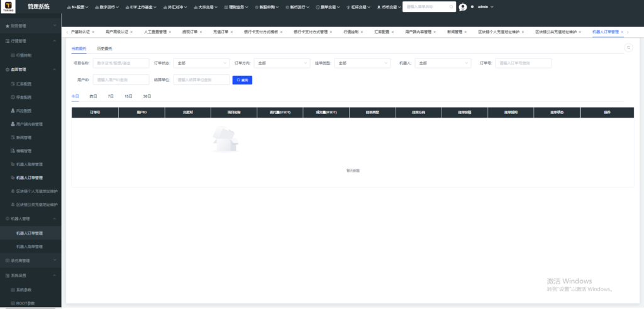Focus the 结算单位 input field
644x309 pixels.
pyautogui.click(x=201, y=80)
